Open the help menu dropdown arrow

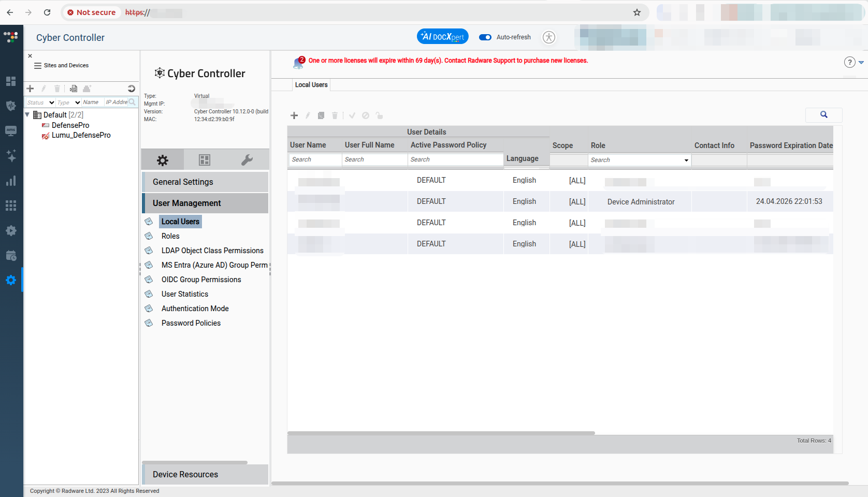[x=861, y=62]
